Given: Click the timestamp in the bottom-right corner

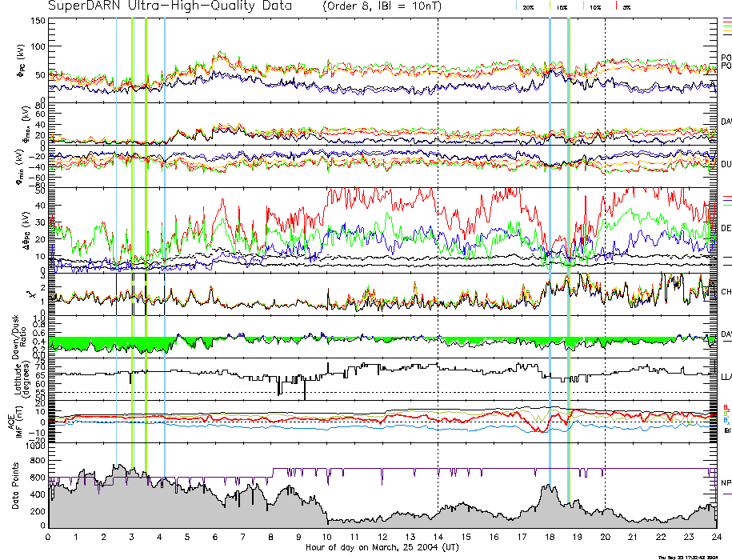Looking at the screenshot, I should (x=693, y=557).
